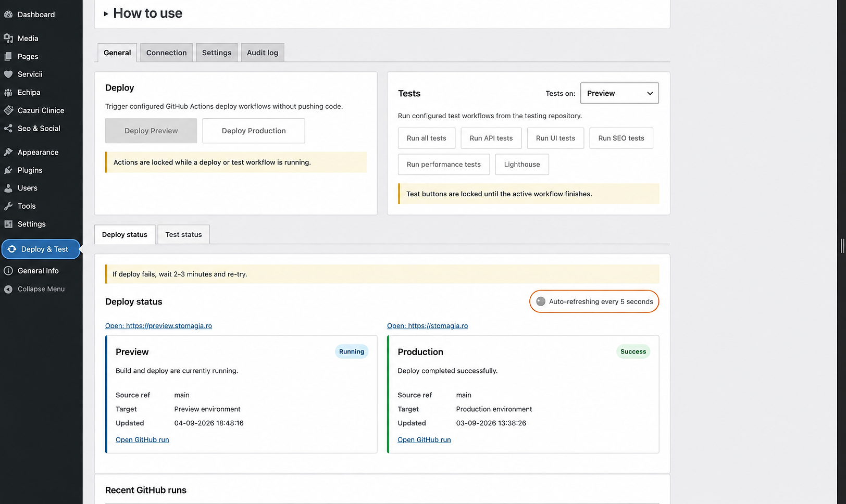This screenshot has width=846, height=504.
Task: Click the Plugins plug icon
Action: coord(8,170)
